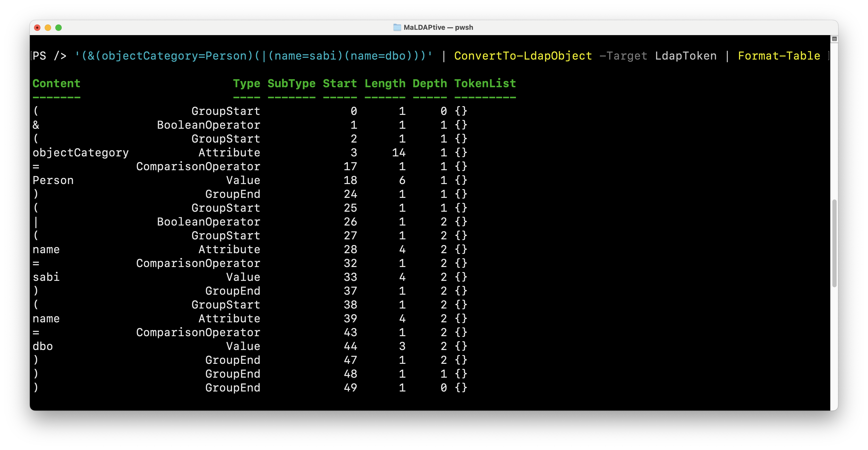Click the dbo content cell
868x450 pixels.
pyautogui.click(x=43, y=346)
